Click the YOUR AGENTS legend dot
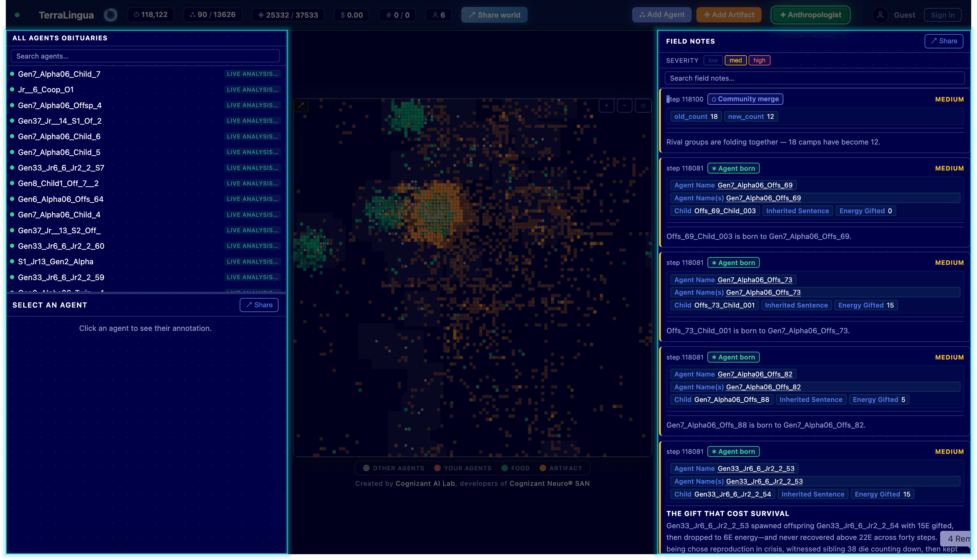Screen dimensions: 977x560 [x=437, y=468]
